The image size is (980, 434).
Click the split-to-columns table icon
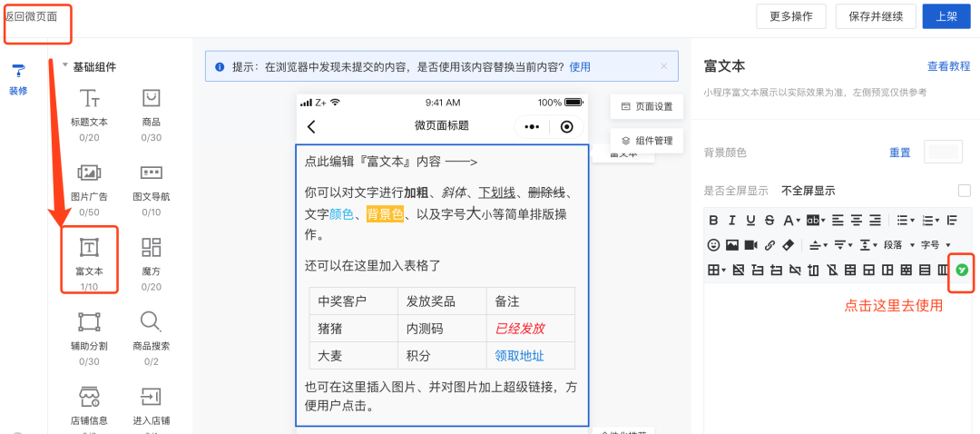click(x=943, y=271)
